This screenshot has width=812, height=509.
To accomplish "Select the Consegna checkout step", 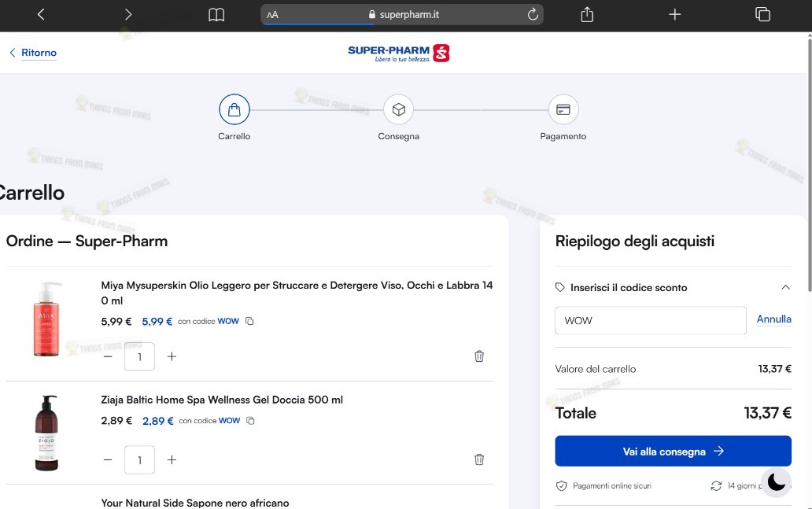I will pyautogui.click(x=398, y=117).
